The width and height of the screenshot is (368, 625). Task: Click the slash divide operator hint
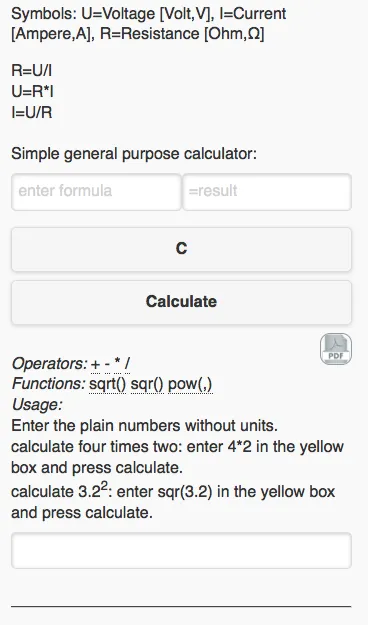[x=127, y=364]
